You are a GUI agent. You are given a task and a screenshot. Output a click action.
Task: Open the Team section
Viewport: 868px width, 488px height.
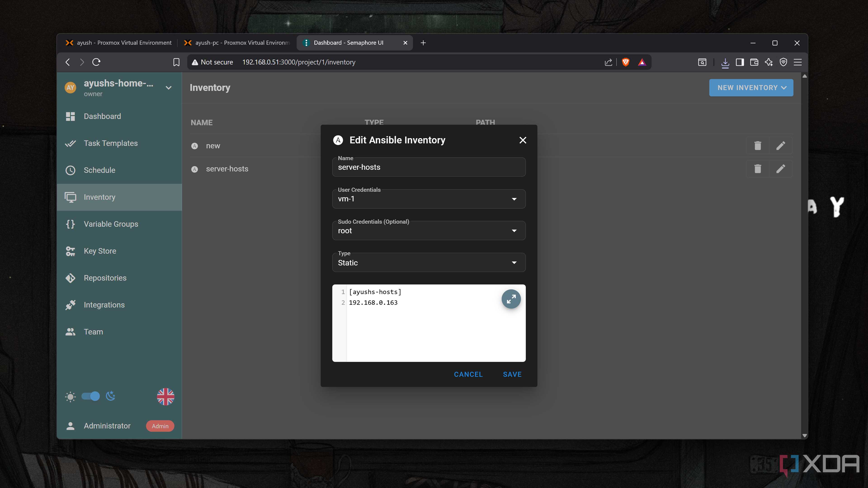[119, 332]
